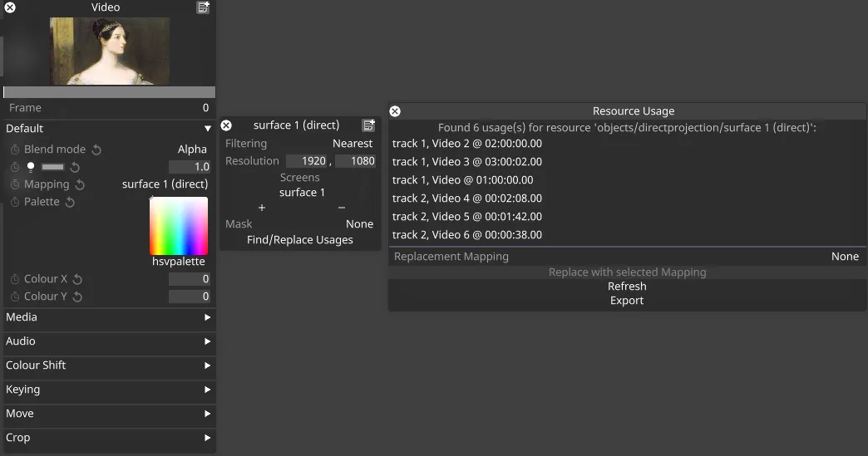Expand the Media section

(x=207, y=317)
